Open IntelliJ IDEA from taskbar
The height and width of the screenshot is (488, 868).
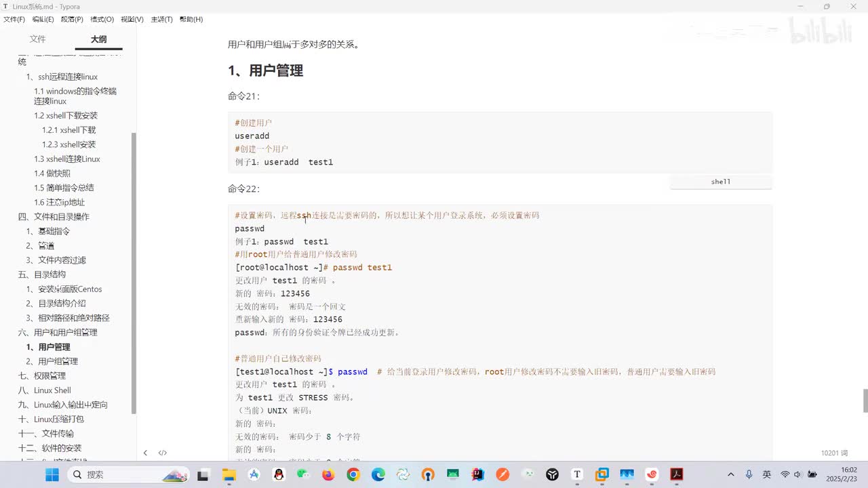pos(477,474)
